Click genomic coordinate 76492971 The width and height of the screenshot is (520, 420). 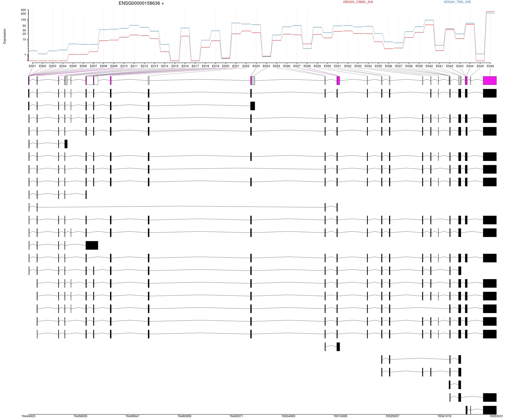click(236, 416)
